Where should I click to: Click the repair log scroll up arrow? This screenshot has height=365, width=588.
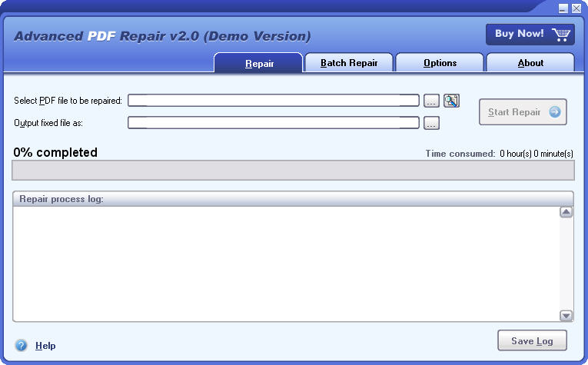coord(566,212)
